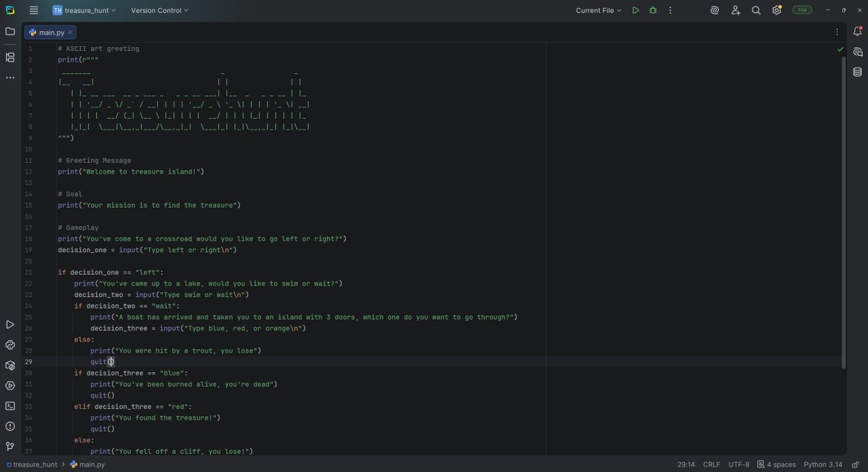Screen dimensions: 868x472
Task: Open the Terminal tool window
Action: point(10,405)
